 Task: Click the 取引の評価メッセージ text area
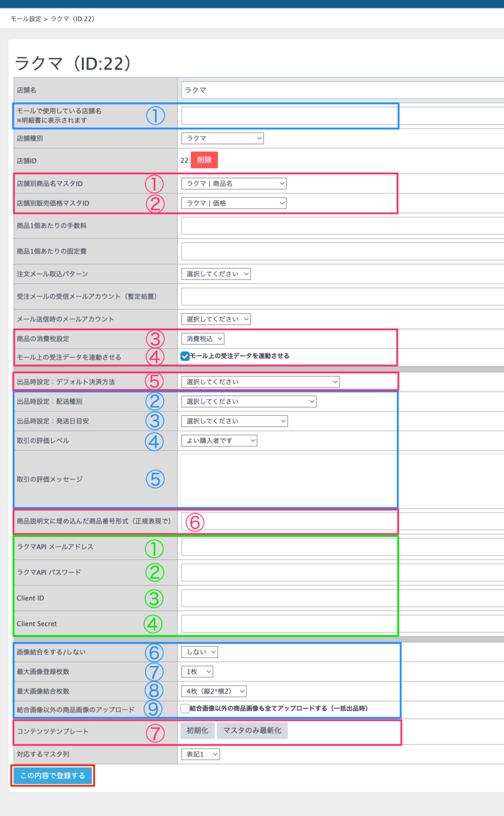pos(343,479)
